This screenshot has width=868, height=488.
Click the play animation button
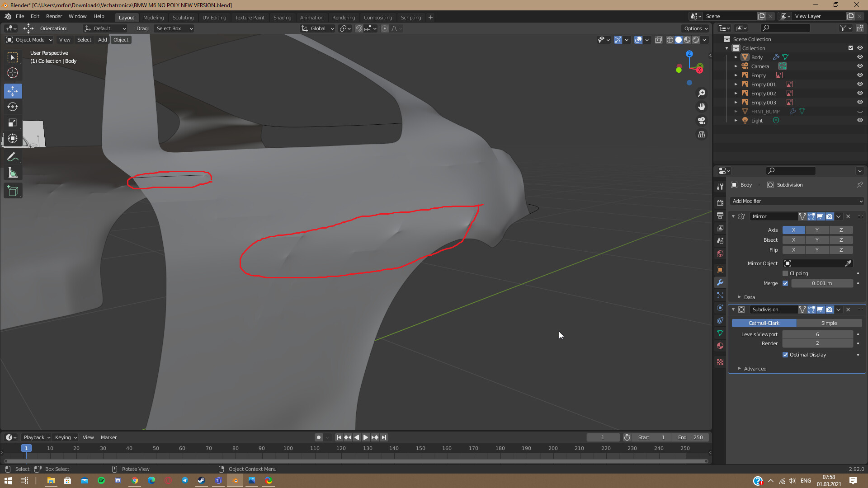pyautogui.click(x=365, y=437)
